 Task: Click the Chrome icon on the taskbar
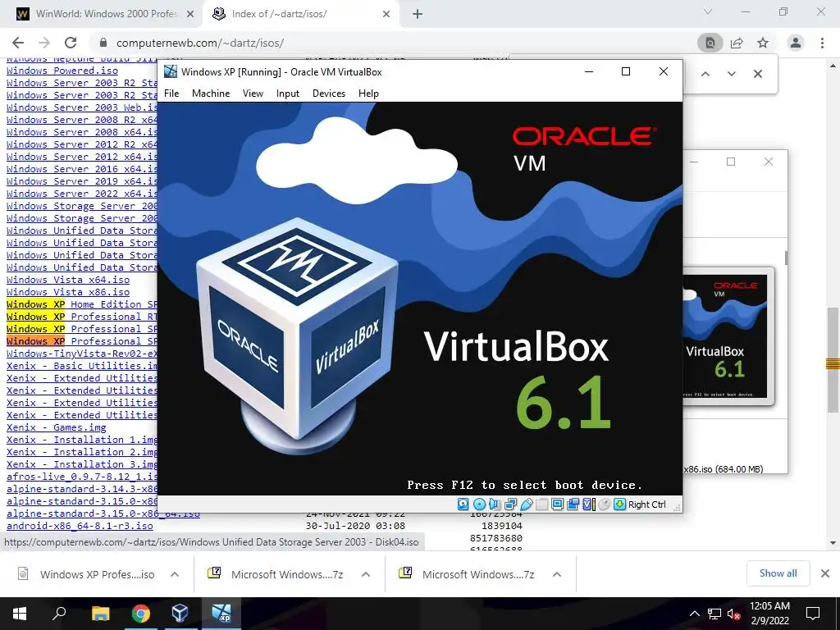coord(141,614)
